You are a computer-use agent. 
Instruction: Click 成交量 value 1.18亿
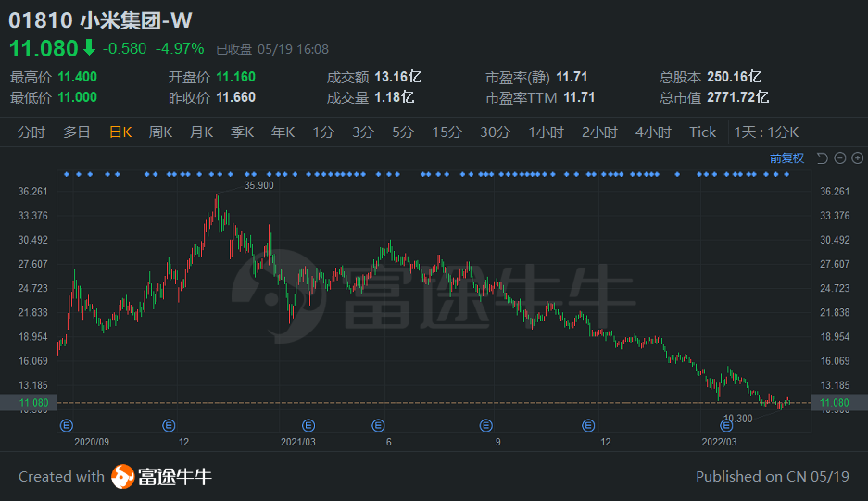(394, 97)
